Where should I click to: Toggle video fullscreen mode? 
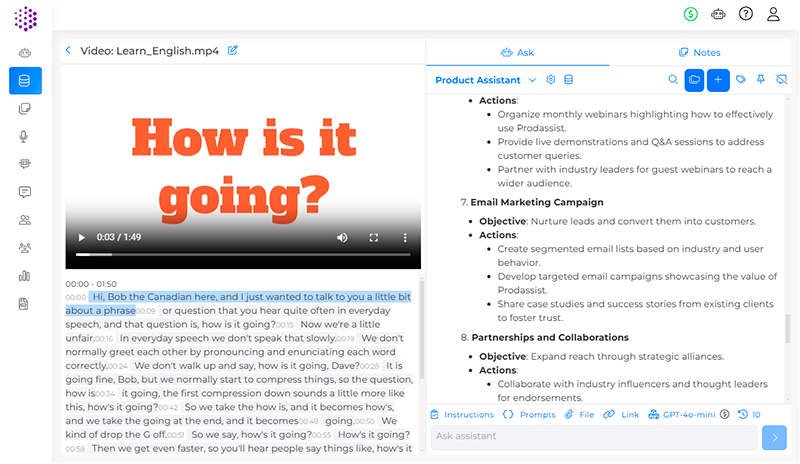click(374, 237)
